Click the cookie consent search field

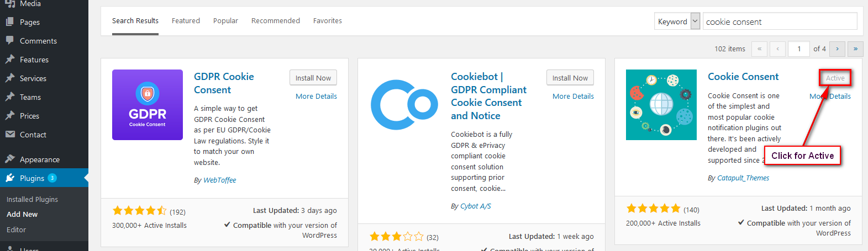pyautogui.click(x=780, y=22)
